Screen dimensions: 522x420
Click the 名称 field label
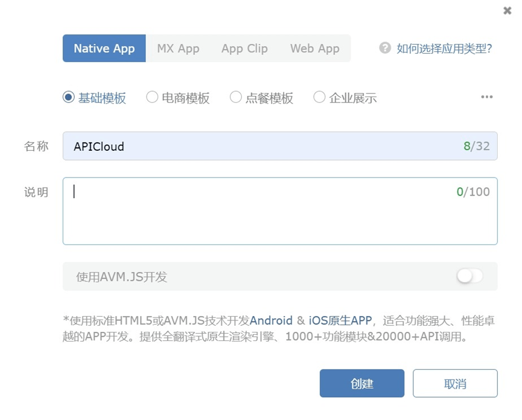(36, 146)
